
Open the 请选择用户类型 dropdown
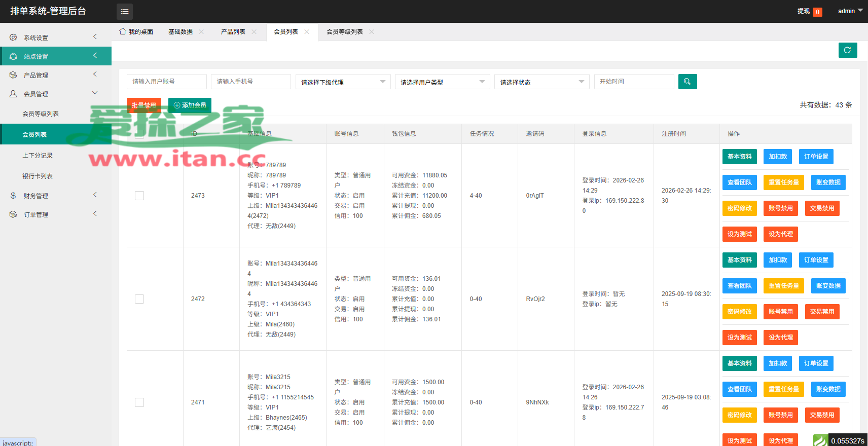442,82
